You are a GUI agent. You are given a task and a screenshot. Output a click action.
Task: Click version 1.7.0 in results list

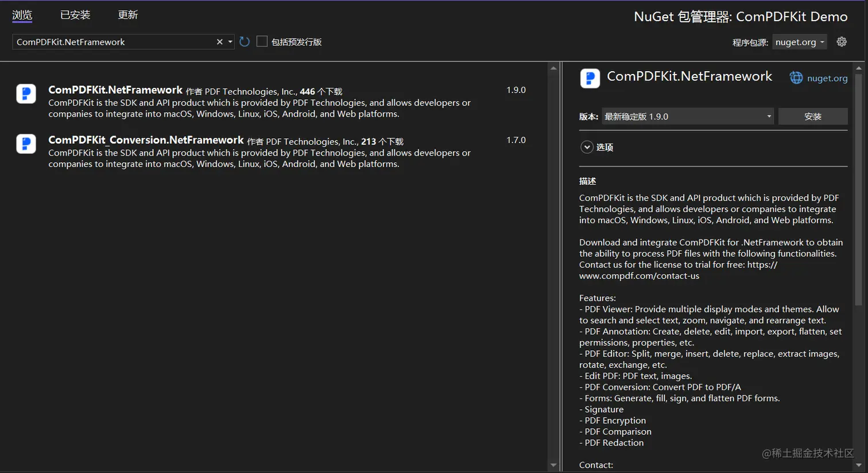[516, 140]
